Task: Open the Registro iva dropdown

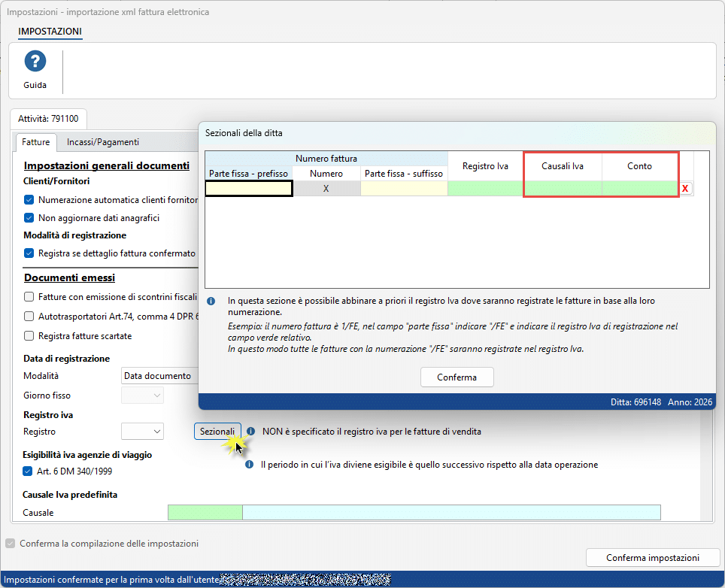Action: 142,432
